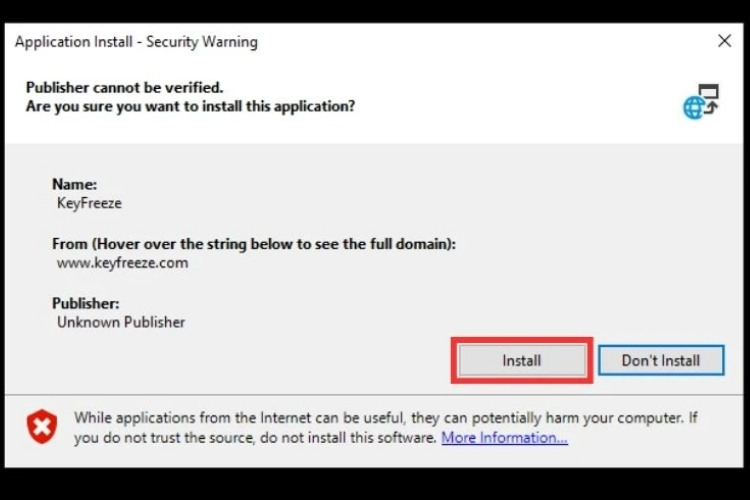Click the globe in the install icon
The height and width of the screenshot is (500, 750).
(x=694, y=108)
